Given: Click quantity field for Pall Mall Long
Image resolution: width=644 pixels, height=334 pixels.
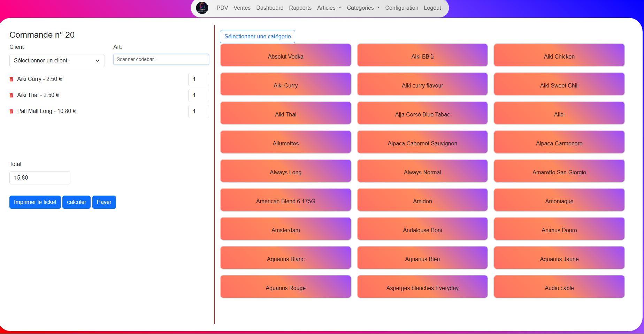Looking at the screenshot, I should point(198,112).
